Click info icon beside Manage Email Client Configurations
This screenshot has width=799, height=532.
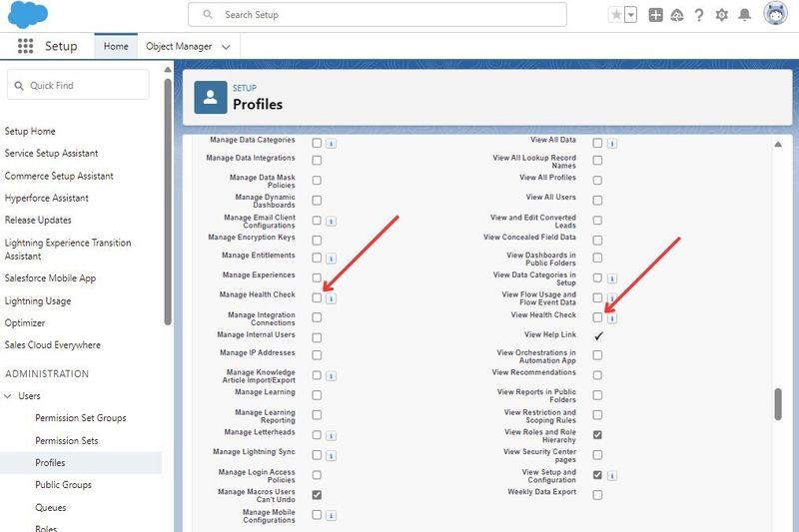[332, 221]
